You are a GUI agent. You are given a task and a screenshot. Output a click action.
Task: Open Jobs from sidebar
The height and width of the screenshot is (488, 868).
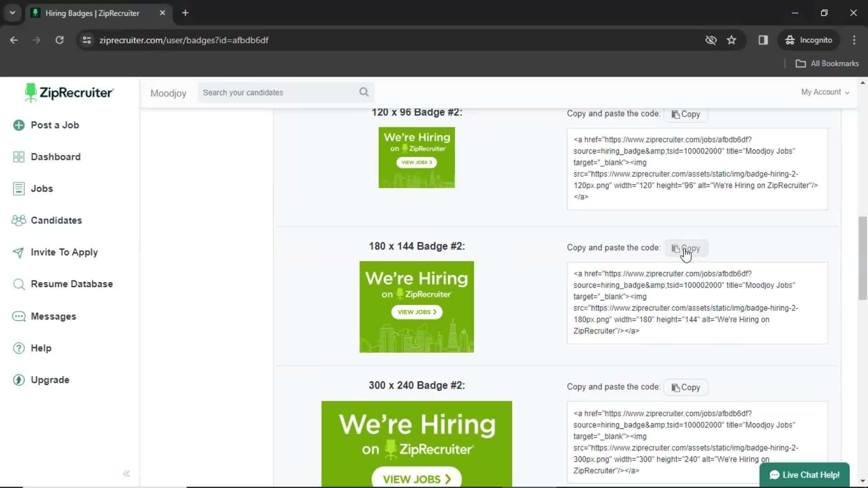coord(42,188)
